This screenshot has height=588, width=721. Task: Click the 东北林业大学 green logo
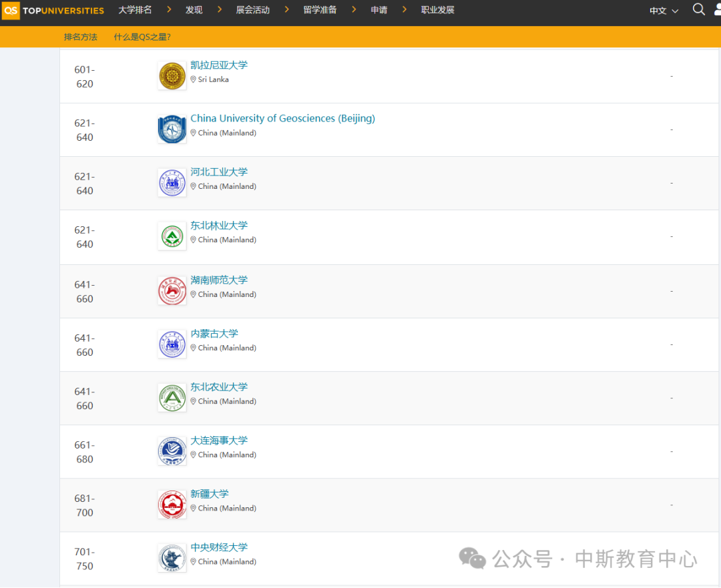tap(172, 236)
